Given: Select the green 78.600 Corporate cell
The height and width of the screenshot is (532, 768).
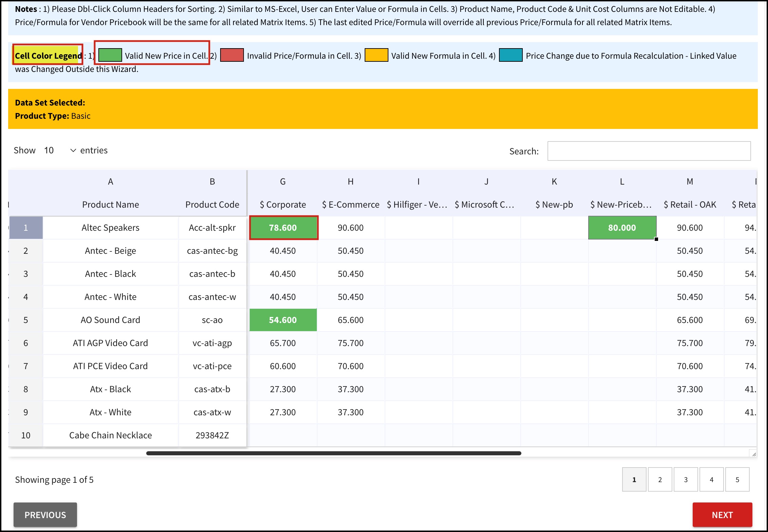Looking at the screenshot, I should [283, 228].
